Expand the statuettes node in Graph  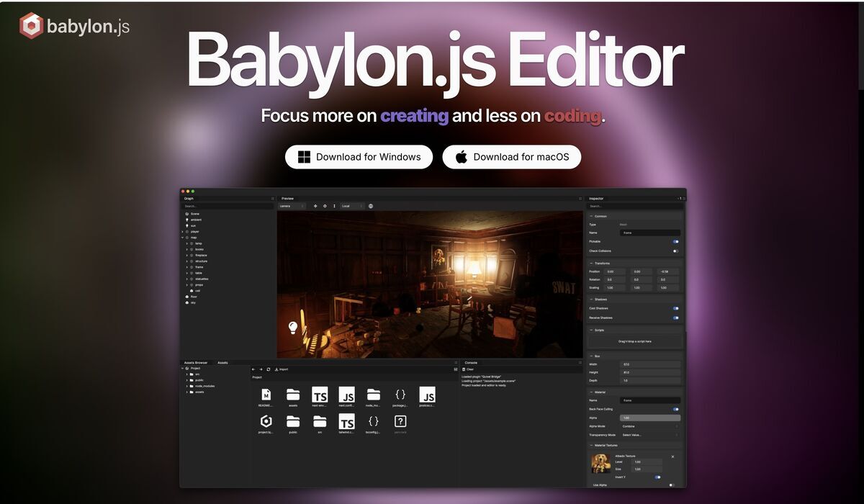click(x=186, y=279)
